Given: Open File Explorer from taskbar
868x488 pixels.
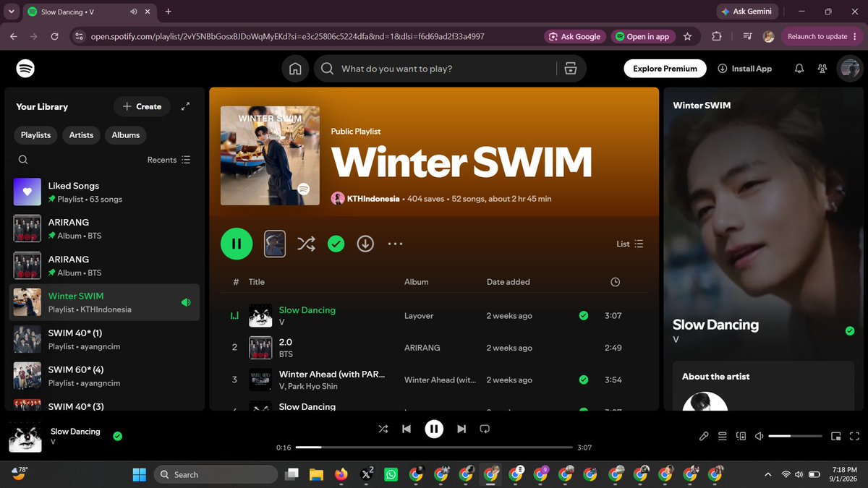Looking at the screenshot, I should point(316,474).
